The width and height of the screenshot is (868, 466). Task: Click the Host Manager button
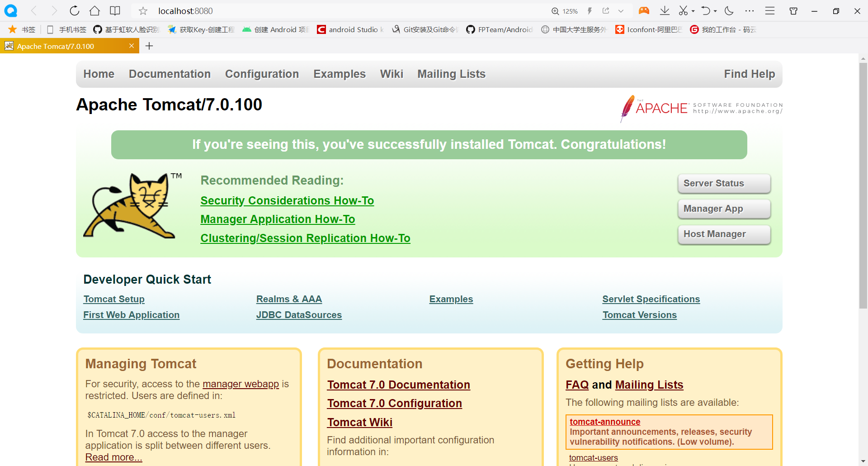[724, 234]
